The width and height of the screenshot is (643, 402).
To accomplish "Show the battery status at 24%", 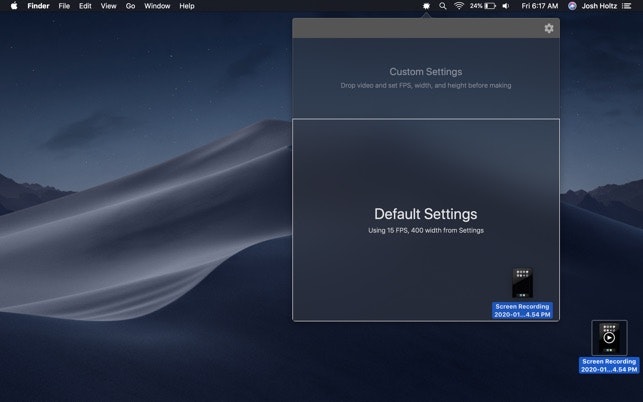I will click(483, 6).
